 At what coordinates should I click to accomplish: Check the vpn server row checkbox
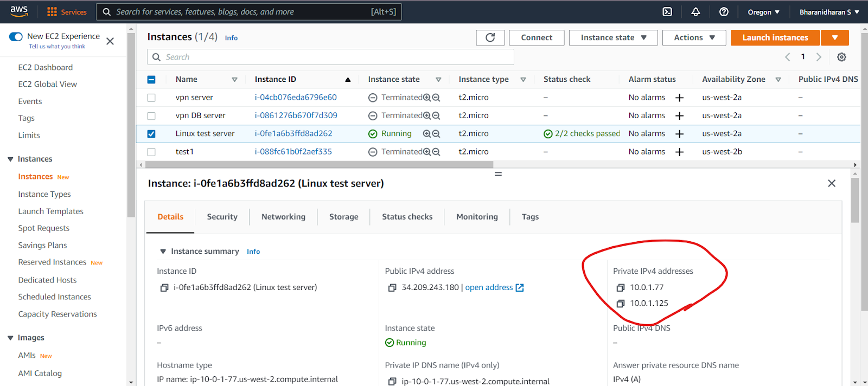(x=151, y=98)
